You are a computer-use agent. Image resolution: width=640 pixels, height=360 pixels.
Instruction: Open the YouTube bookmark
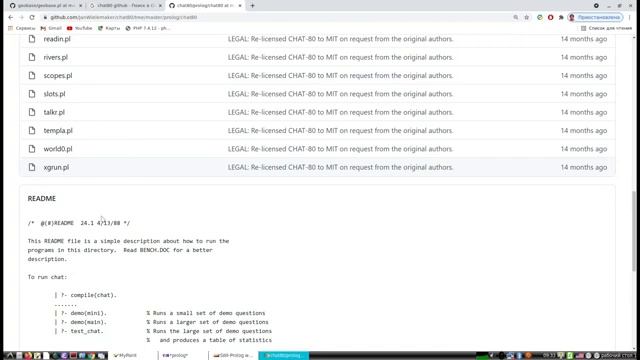coord(80,28)
